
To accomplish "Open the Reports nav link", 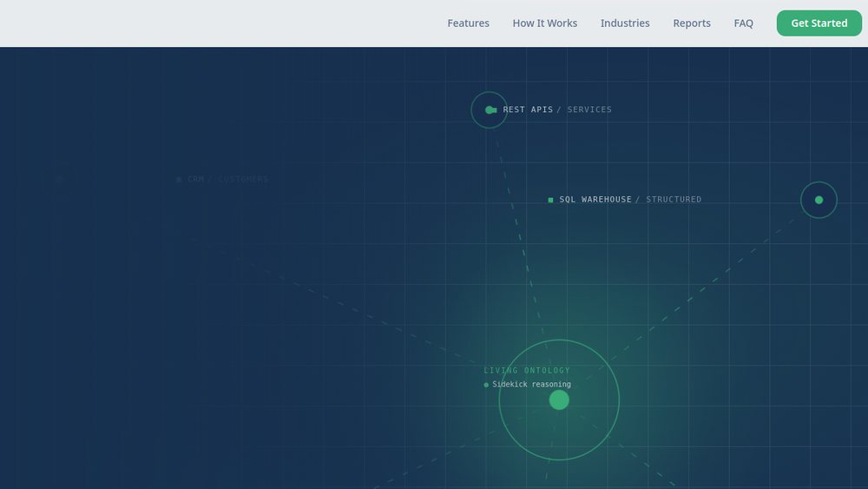I will point(692,23).
